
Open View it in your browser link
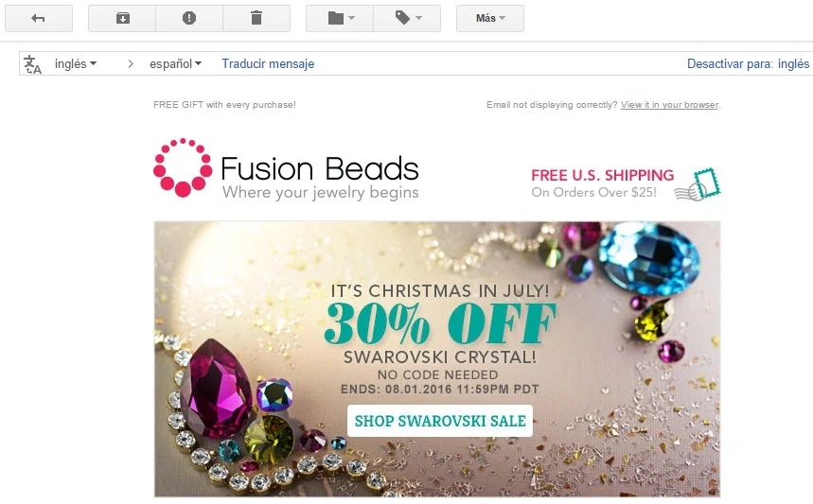point(669,105)
